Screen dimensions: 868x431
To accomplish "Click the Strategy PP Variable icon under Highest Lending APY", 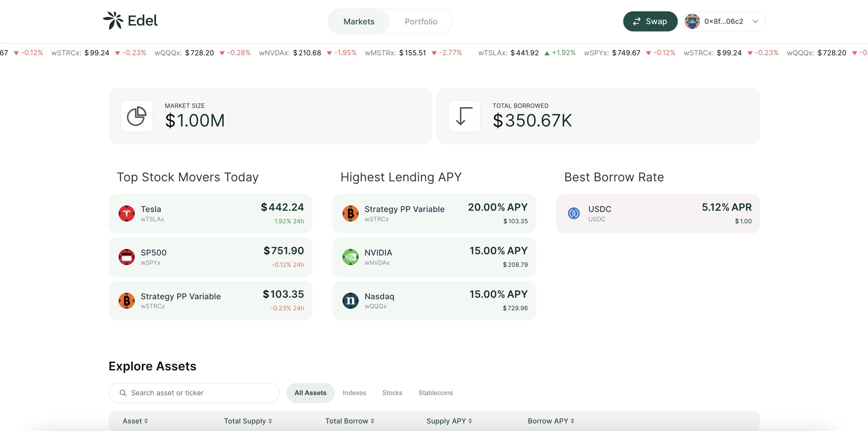I will point(350,213).
